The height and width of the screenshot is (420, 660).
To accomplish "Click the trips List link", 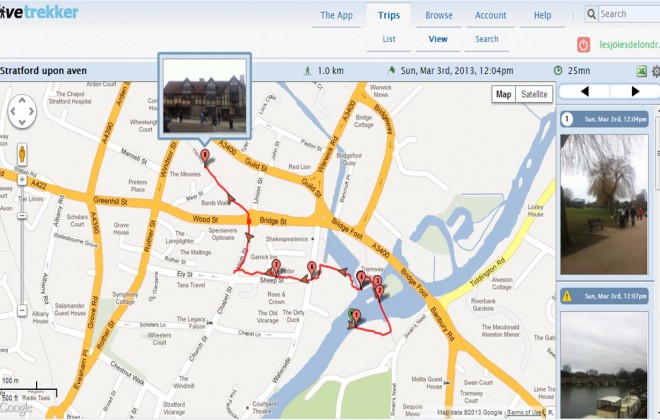I will (389, 39).
